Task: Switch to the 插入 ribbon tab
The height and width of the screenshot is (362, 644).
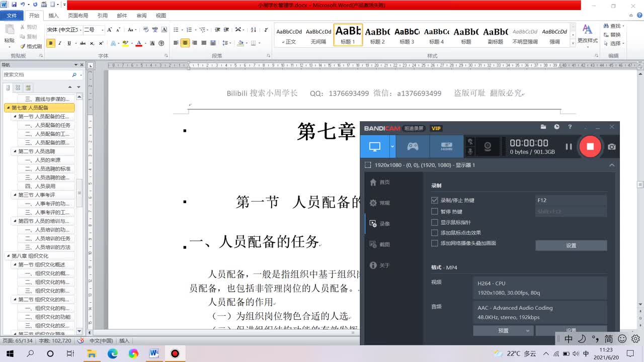Action: click(x=53, y=16)
